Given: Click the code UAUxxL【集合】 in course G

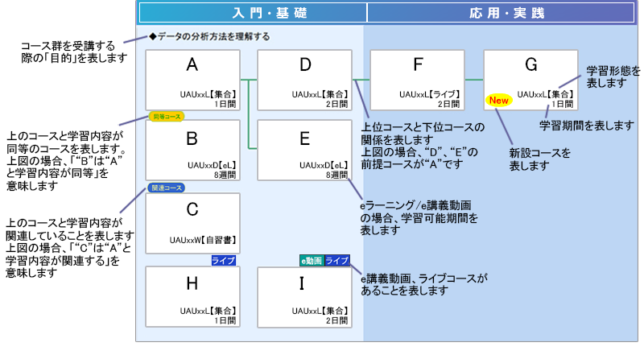Looking at the screenshot, I should (545, 94).
